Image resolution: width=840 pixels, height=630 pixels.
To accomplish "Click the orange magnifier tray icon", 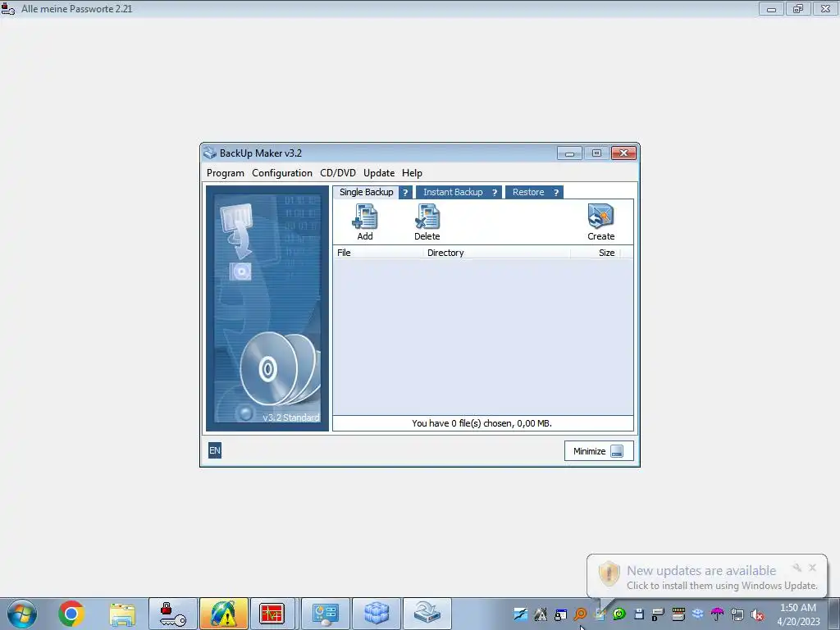I will click(580, 614).
